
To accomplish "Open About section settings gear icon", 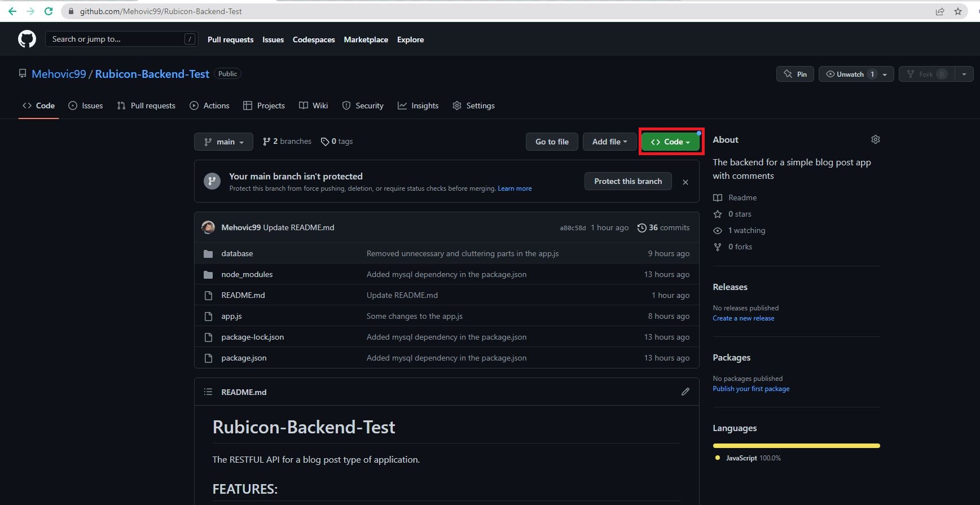I will click(x=876, y=139).
